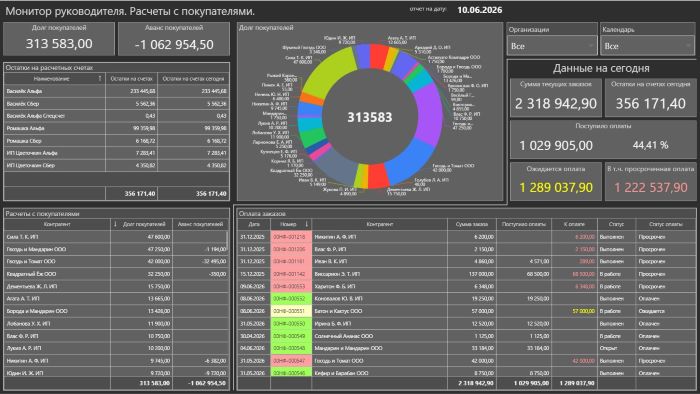Select Дементьева Ж. Л. ИП in Расчеты table
Screen dimensions: 700x394
[117, 286]
